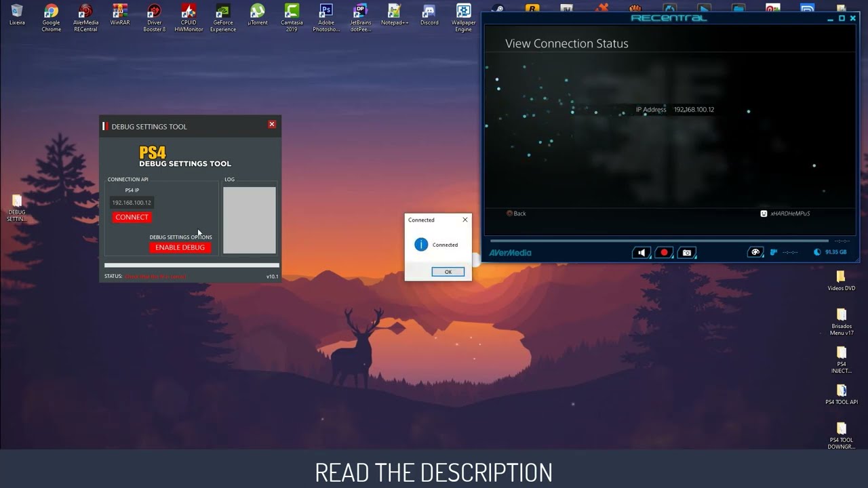Close the Connected message dialog
The height and width of the screenshot is (488, 868).
coord(465,220)
